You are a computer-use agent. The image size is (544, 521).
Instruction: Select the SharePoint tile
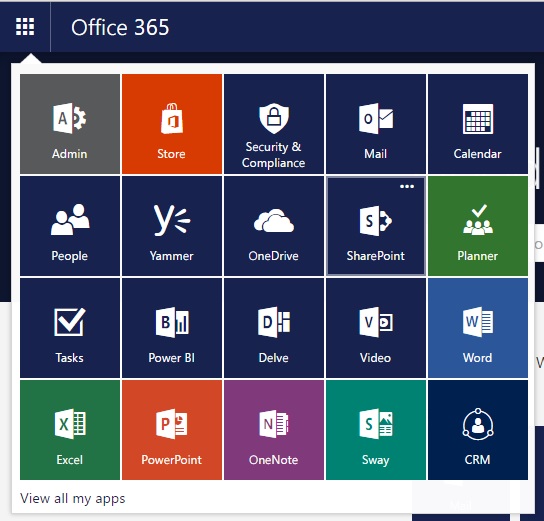[376, 226]
